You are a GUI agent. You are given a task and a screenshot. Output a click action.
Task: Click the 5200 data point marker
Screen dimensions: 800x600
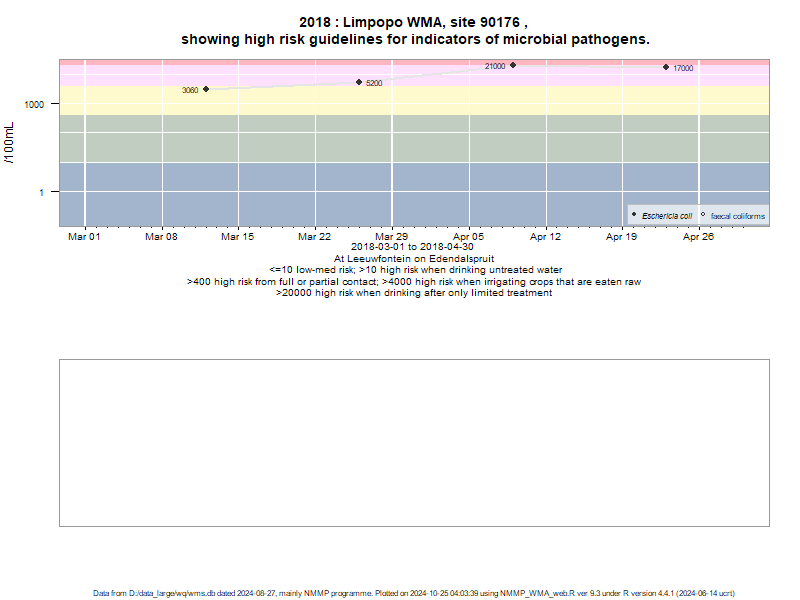[359, 82]
